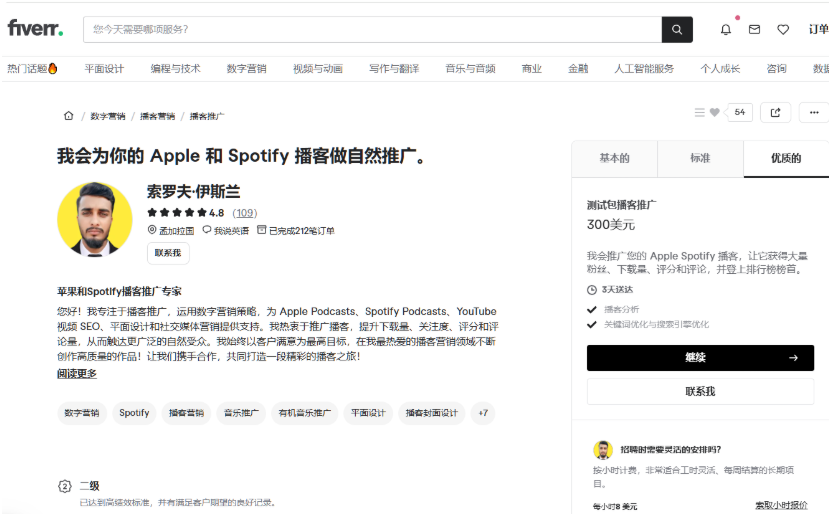Click the small seller avatar in hourly card

(x=603, y=449)
